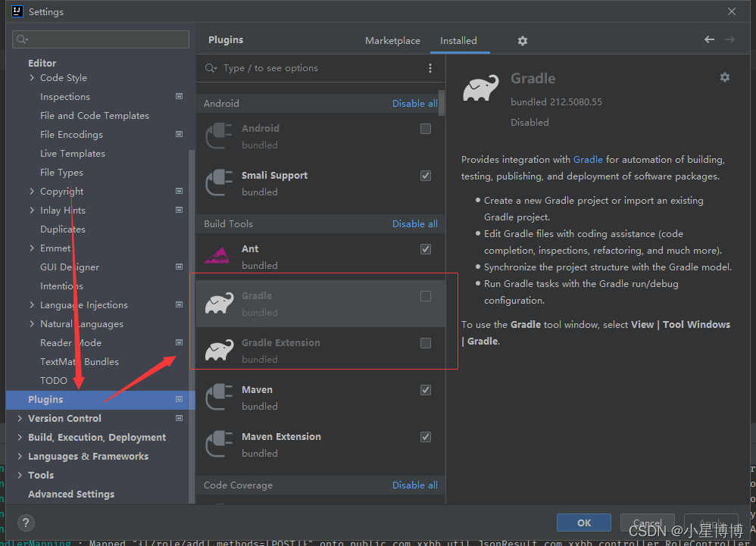This screenshot has height=546, width=756.
Task: Click the help question mark icon
Action: point(26,523)
